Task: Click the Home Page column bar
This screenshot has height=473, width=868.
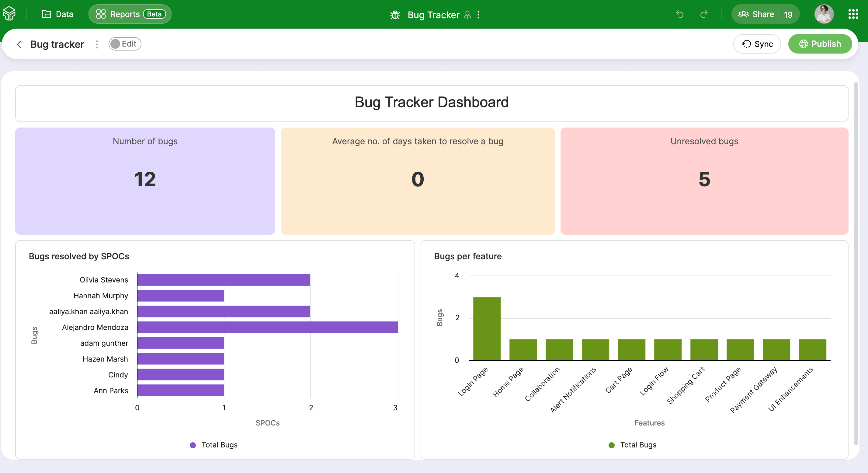Action: tap(523, 350)
